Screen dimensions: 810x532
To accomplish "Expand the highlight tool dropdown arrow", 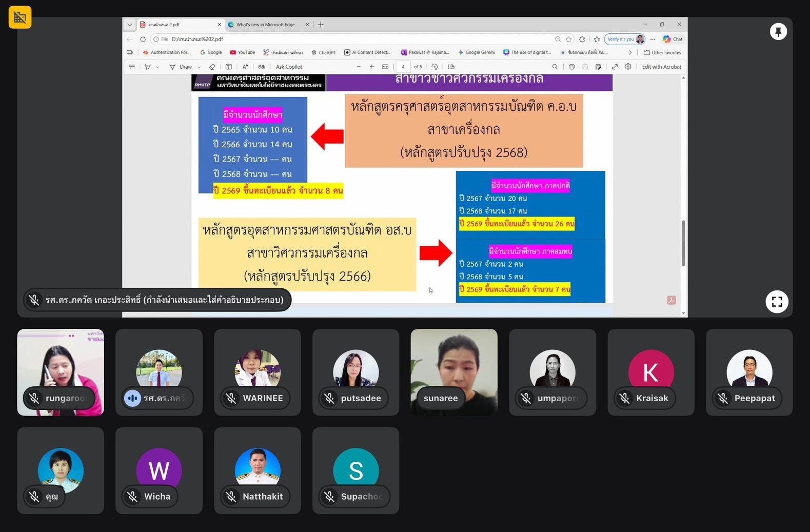I will tap(157, 67).
